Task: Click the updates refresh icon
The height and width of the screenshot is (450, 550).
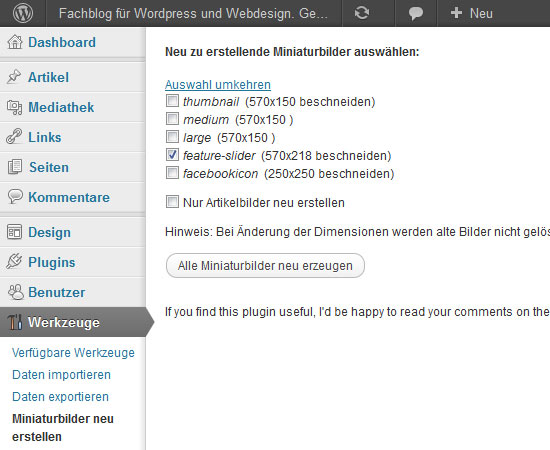Action: (362, 13)
